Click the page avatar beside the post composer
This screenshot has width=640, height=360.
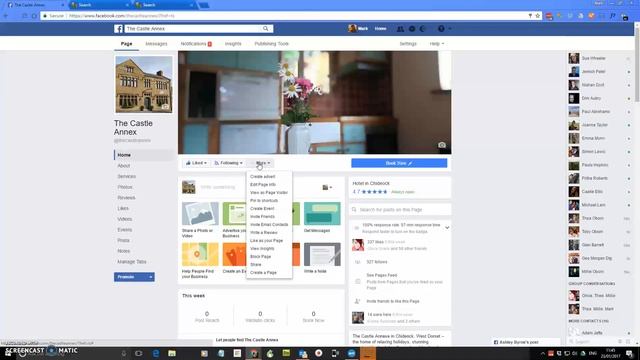(189, 187)
